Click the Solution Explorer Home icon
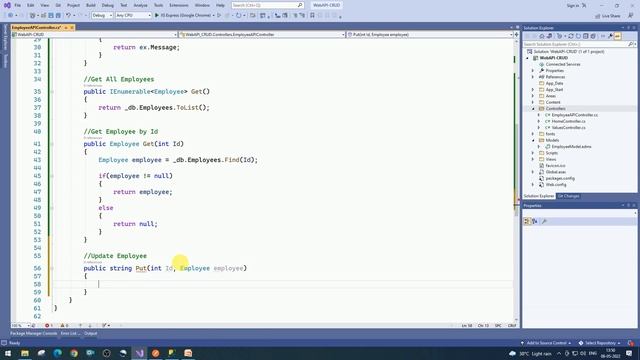The image size is (640, 360). point(542,36)
